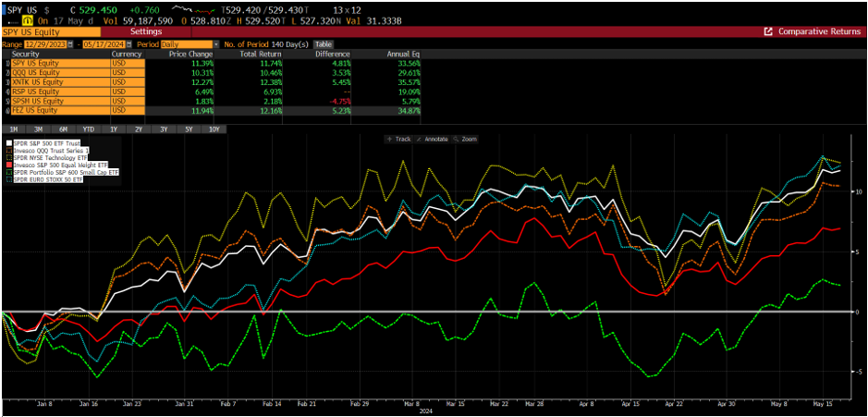Click red swatch for Invesco Equal Weight ETF
Viewport: 868px width, 417px height.
pos(7,165)
